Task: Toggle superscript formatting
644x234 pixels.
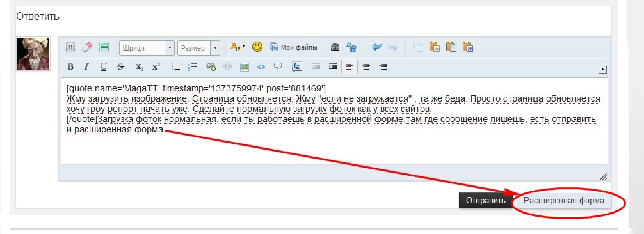Action: point(156,67)
